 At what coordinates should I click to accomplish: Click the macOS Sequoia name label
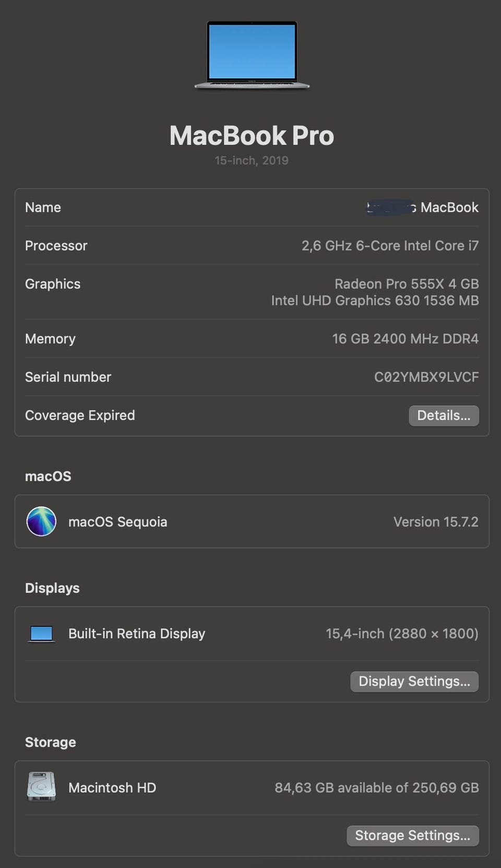coord(117,522)
